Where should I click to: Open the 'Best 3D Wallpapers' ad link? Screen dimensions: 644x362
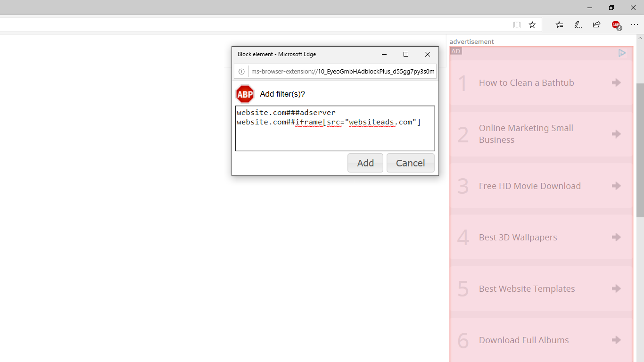tap(518, 237)
